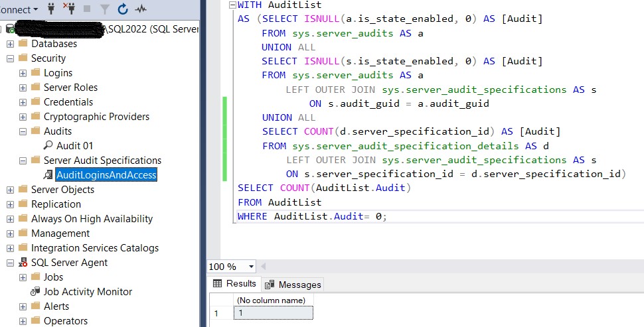Expand the Databases folder
The height and width of the screenshot is (327, 644).
coord(11,44)
